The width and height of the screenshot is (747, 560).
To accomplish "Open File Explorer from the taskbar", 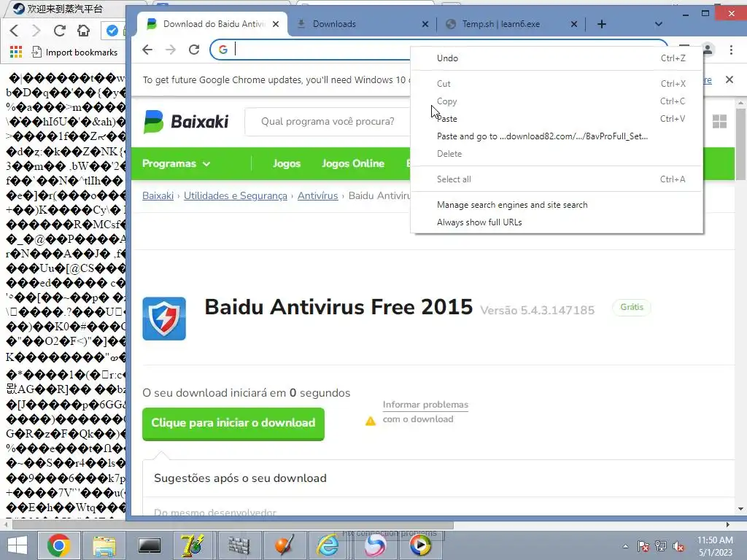I will click(104, 545).
